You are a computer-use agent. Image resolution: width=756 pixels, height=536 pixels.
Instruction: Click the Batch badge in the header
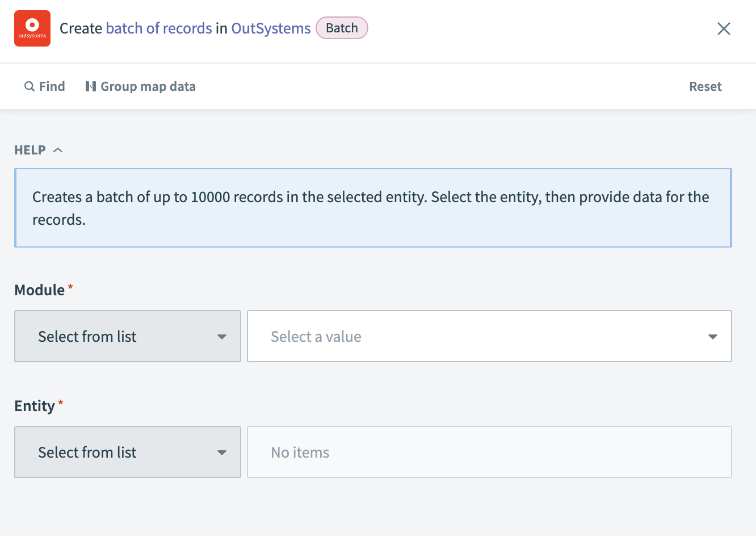click(x=342, y=28)
